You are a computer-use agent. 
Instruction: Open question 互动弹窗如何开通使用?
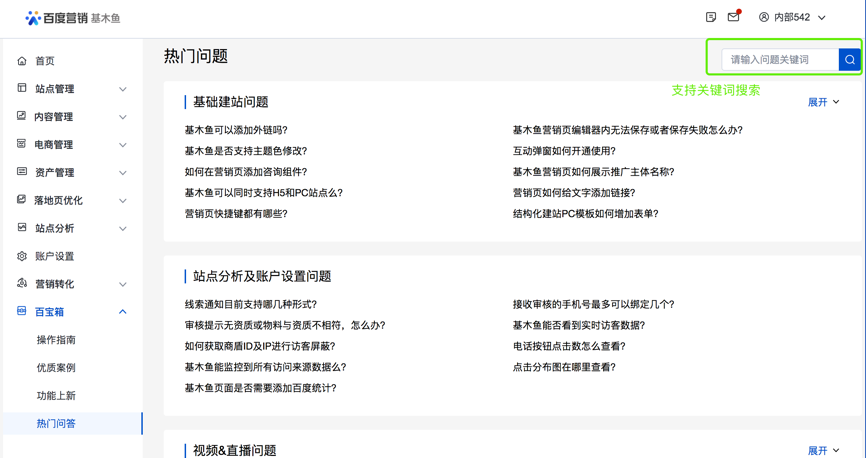click(564, 151)
